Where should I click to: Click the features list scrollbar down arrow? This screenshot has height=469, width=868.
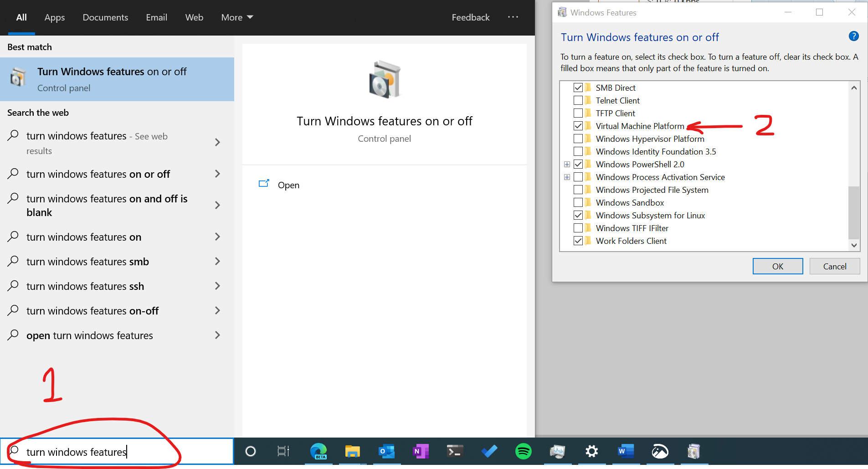tap(854, 245)
